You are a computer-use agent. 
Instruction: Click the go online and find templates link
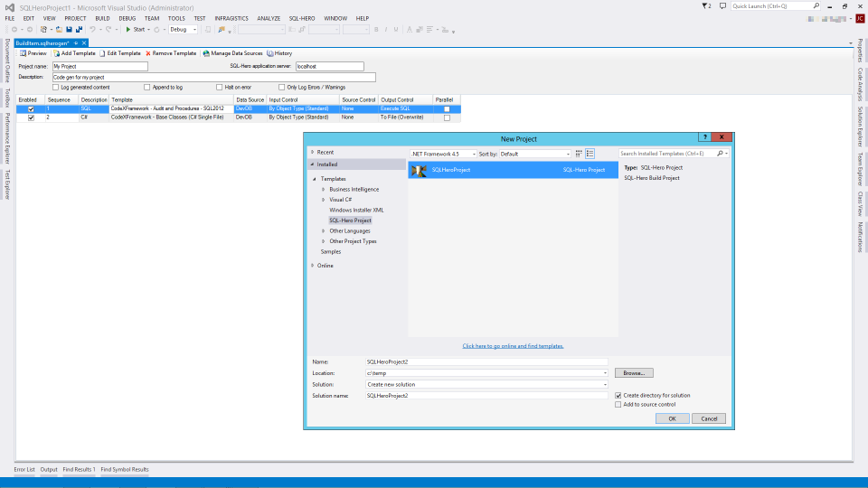coord(513,346)
